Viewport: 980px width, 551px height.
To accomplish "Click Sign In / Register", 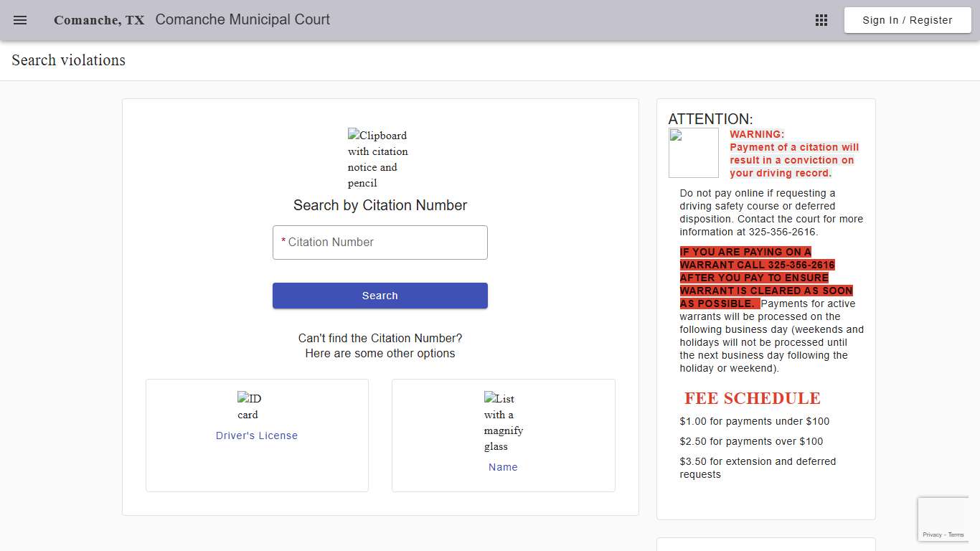I will (908, 20).
